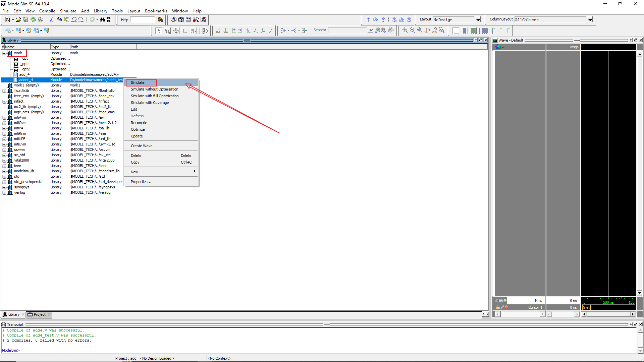Open the Compile menu in menu bar
Image resolution: width=644 pixels, height=362 pixels.
[x=47, y=11]
